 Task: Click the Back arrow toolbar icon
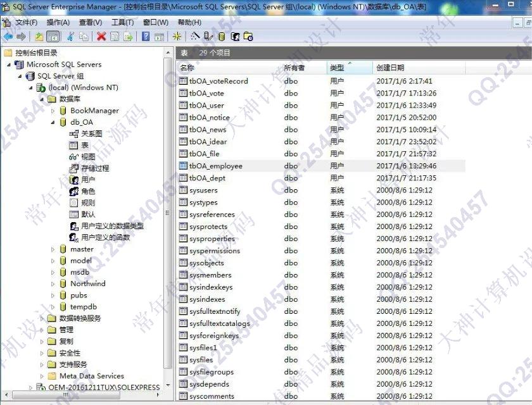(x=8, y=36)
